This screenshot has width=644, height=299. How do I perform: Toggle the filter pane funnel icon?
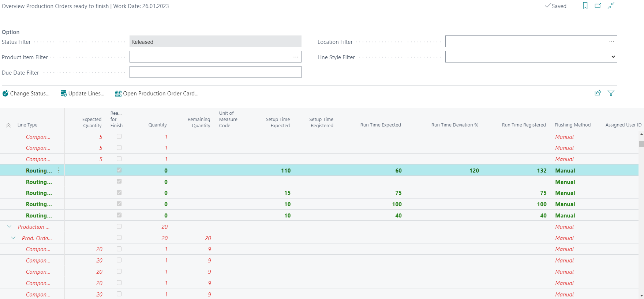point(611,93)
